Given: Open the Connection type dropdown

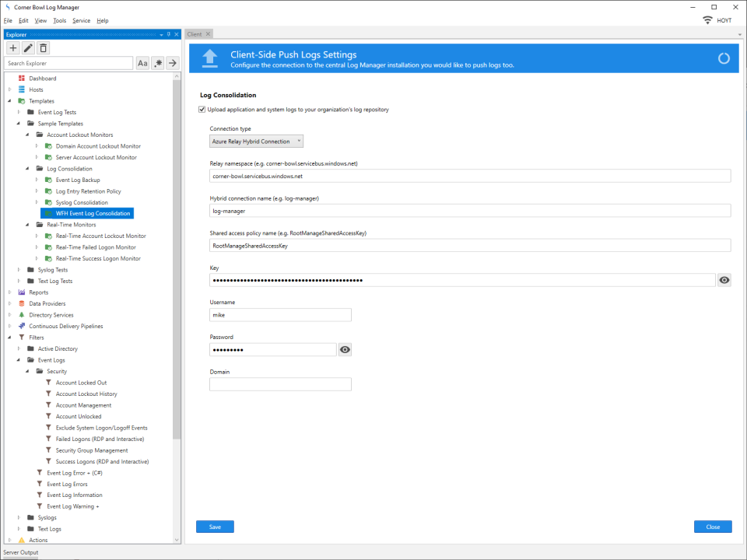Looking at the screenshot, I should (x=256, y=142).
